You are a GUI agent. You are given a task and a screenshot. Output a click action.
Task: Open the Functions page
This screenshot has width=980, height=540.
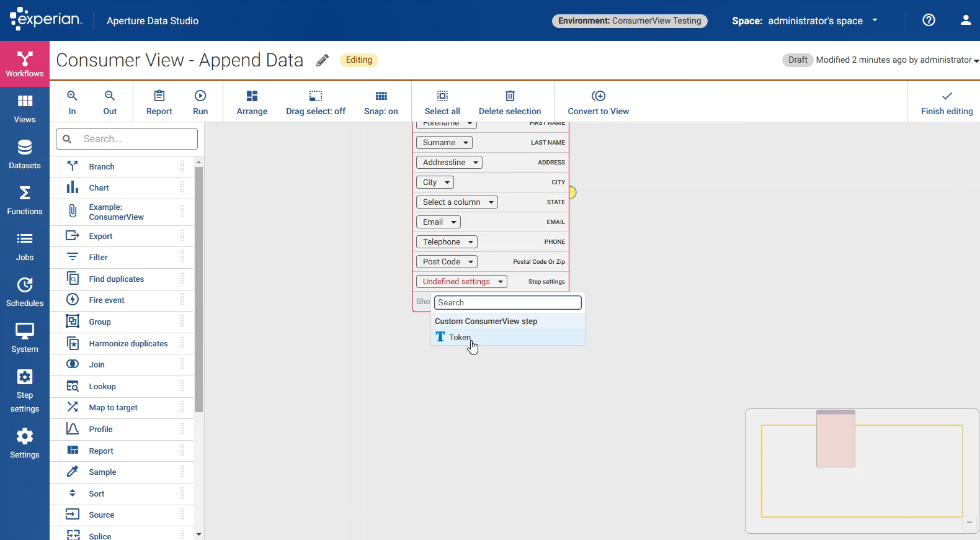pos(25,202)
